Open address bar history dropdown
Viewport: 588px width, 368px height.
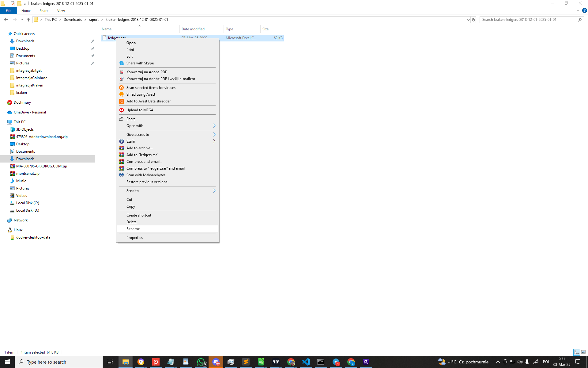pos(468,20)
